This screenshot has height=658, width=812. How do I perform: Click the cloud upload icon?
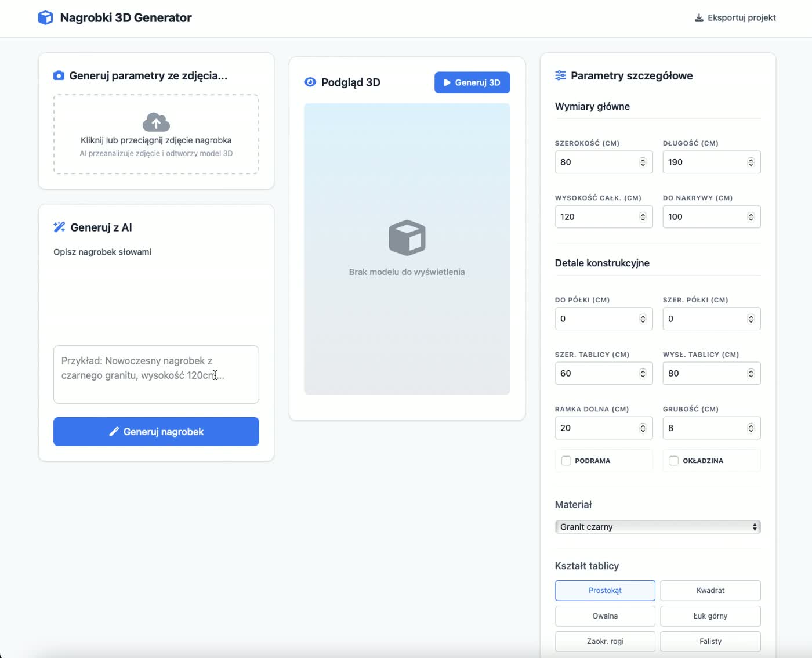coord(156,122)
